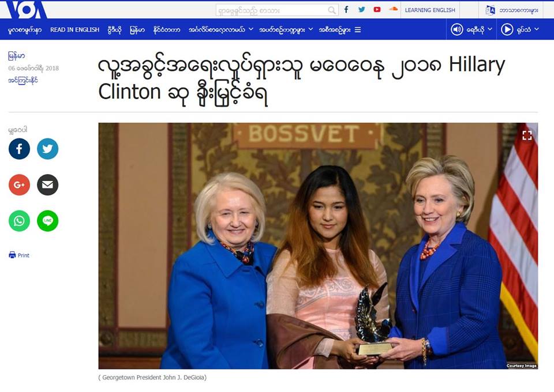The width and height of the screenshot is (554, 392).
Task: Focus the header search text field
Action: [272, 10]
